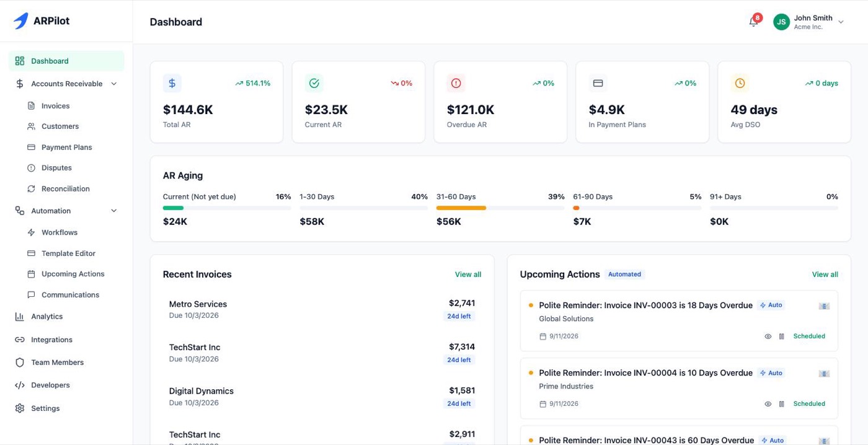The height and width of the screenshot is (445, 868).
Task: Click the Automation sidebar icon
Action: pyautogui.click(x=20, y=211)
